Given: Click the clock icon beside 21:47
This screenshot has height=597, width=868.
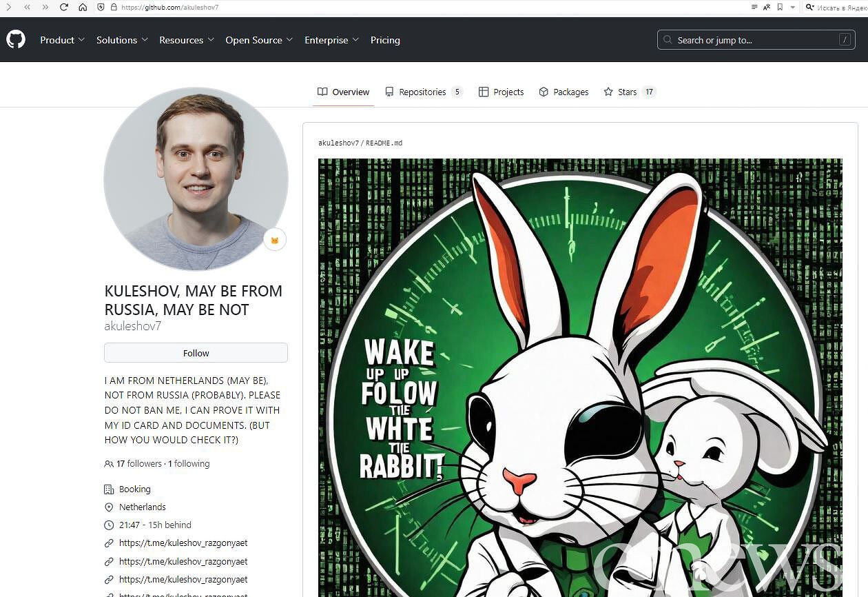Looking at the screenshot, I should [109, 525].
